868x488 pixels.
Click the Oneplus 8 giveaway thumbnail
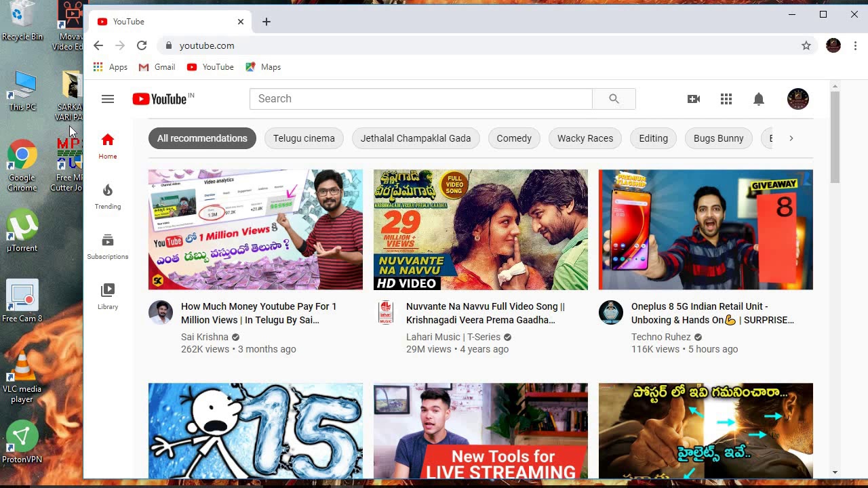pyautogui.click(x=706, y=230)
